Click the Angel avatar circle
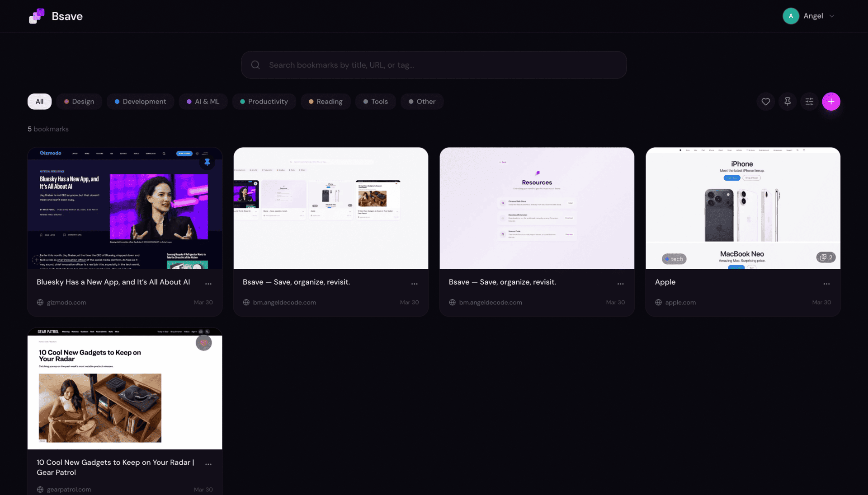Viewport: 868px width, 495px height. [791, 16]
